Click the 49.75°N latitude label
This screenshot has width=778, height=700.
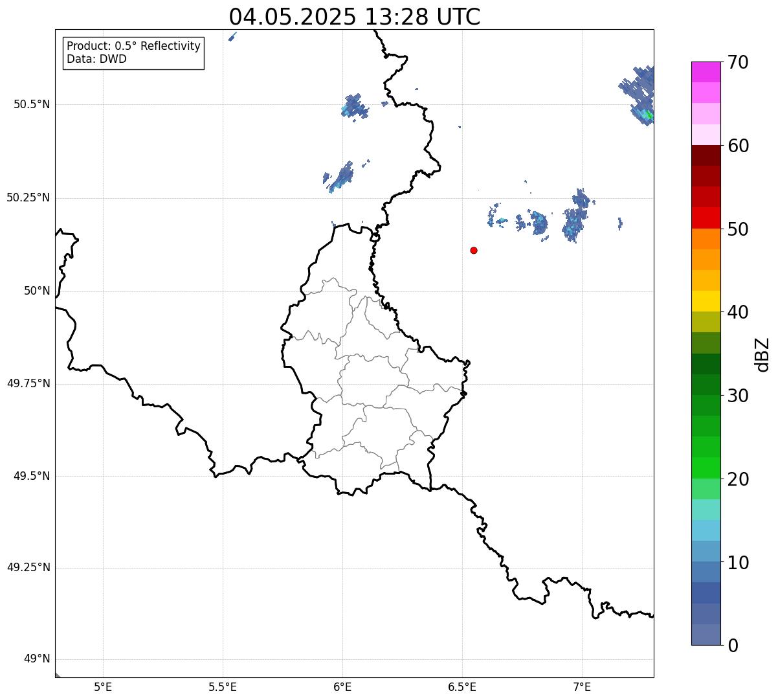click(28, 383)
